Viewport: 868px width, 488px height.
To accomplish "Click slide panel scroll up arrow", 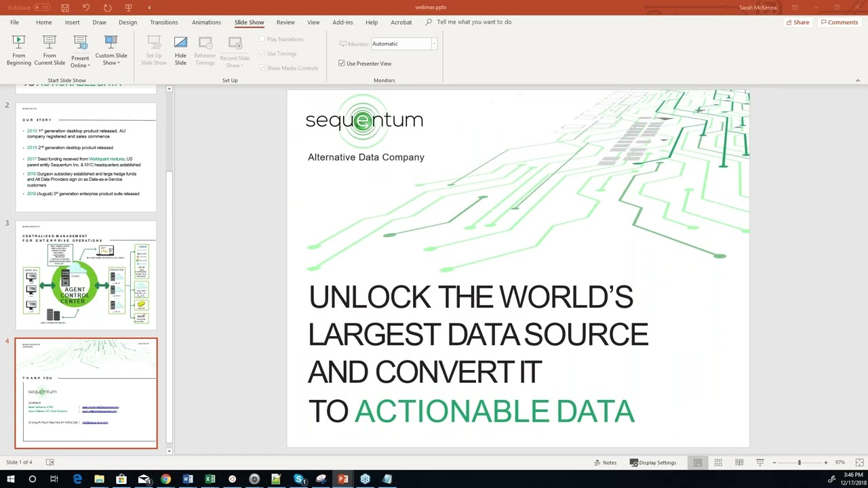I will click(x=169, y=89).
